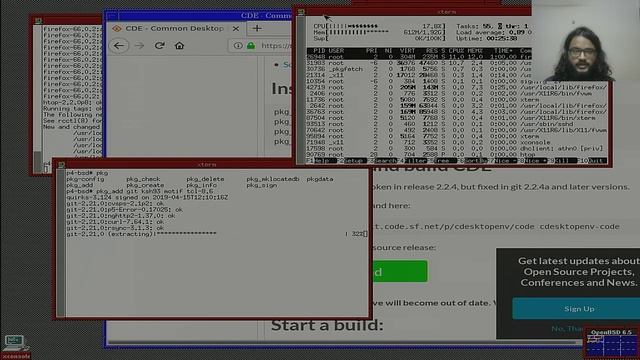Sort htop by the CPU% column header
Viewport: 640px width, 360px height.
456,51
